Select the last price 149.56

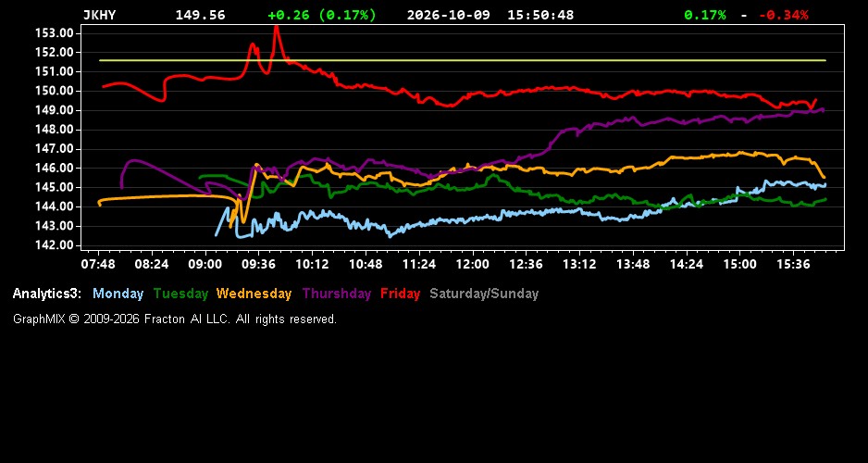pos(201,15)
